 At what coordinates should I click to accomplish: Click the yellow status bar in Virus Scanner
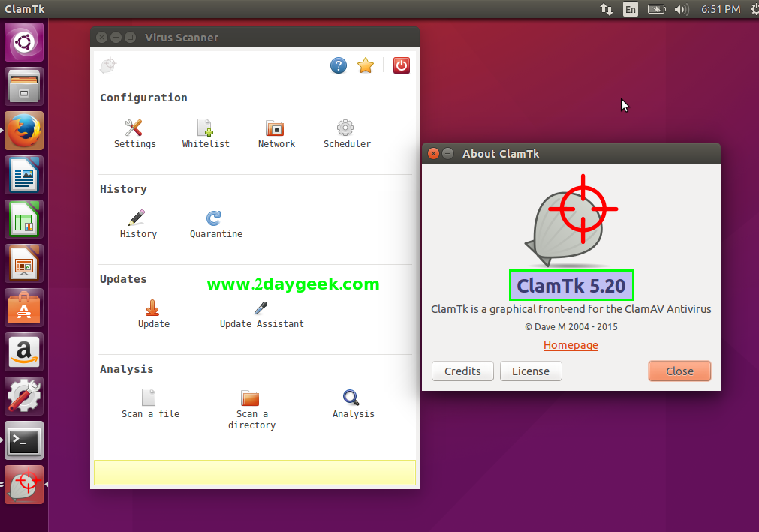point(255,473)
